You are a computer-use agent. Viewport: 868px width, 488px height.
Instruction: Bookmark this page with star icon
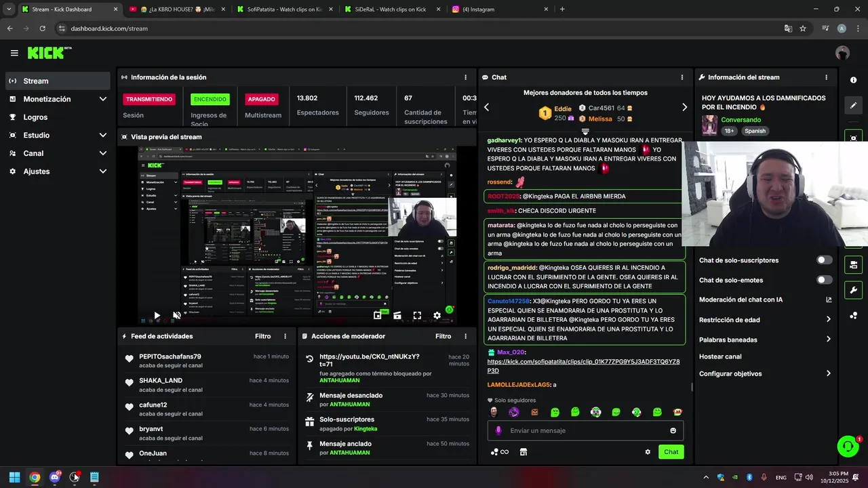pyautogui.click(x=803, y=28)
